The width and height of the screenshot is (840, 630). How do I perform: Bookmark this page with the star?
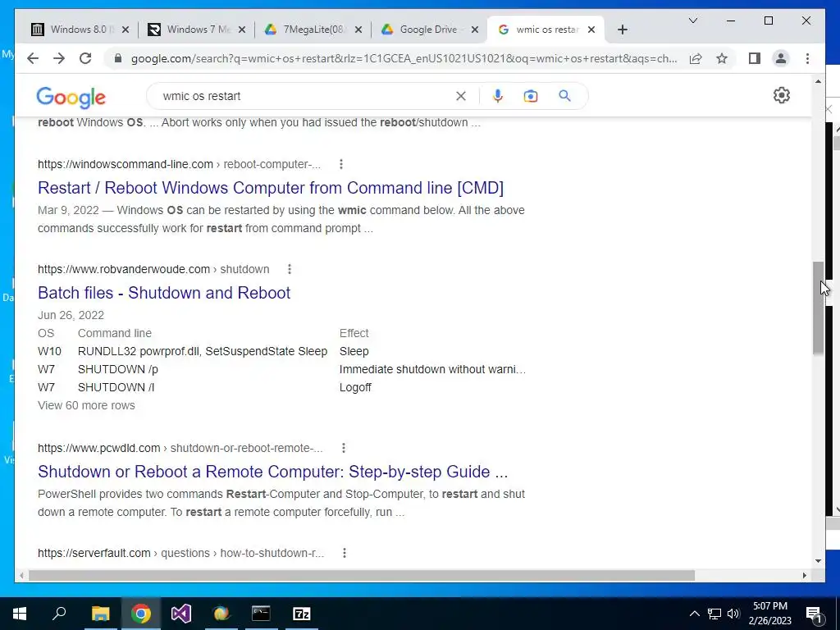coord(722,58)
